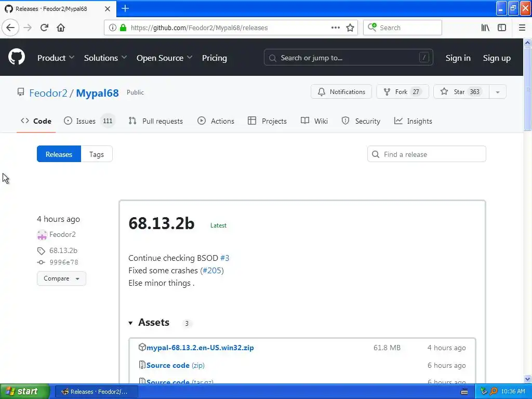Open the Pull requests tab
This screenshot has width=532, height=399.
coord(156,121)
